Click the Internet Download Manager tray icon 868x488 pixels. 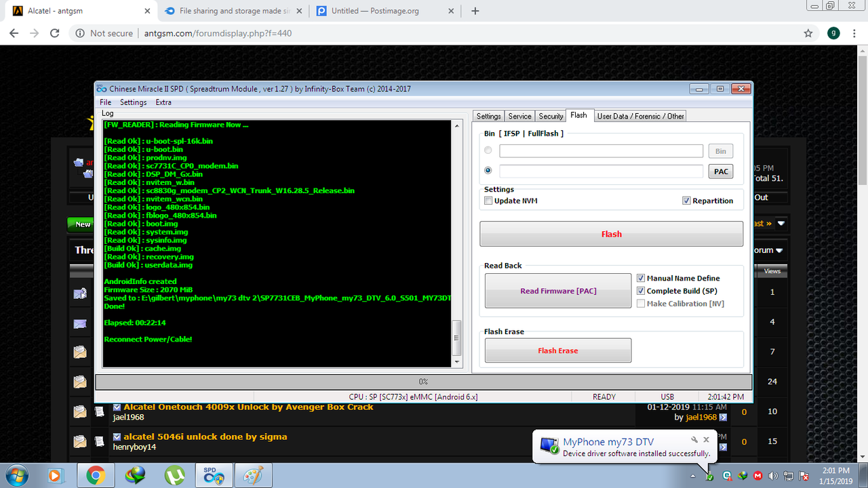coord(743,476)
